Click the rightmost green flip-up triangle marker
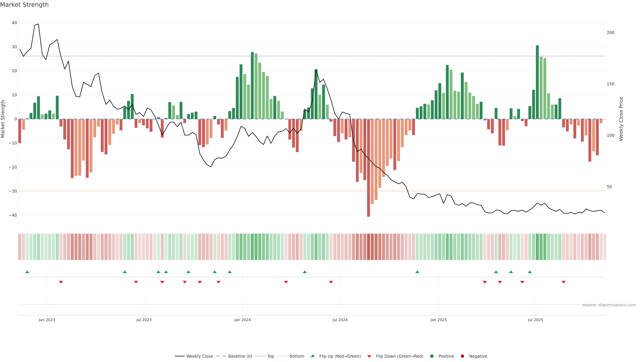644x362 pixels. pyautogui.click(x=530, y=272)
